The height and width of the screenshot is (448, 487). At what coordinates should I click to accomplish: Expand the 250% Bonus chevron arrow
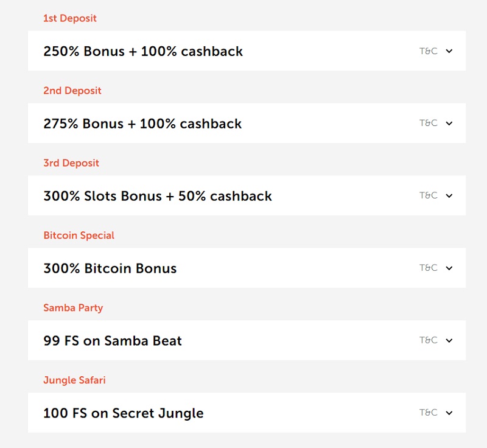click(449, 51)
